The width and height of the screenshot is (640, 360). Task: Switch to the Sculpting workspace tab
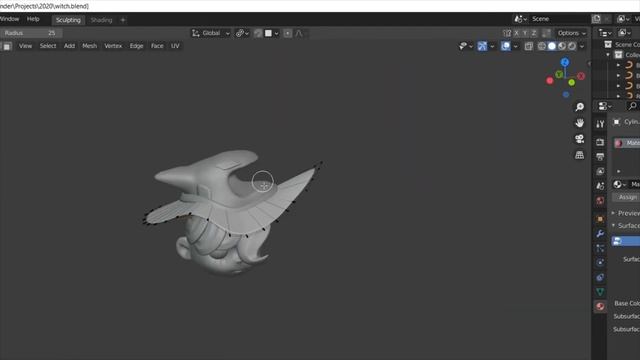[68, 20]
